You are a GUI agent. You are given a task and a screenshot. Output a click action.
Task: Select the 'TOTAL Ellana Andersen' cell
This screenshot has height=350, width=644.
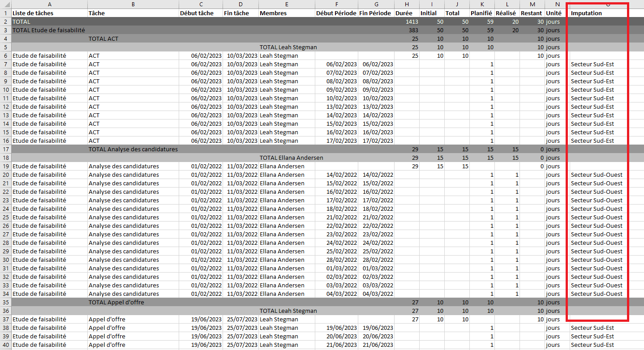click(x=287, y=158)
